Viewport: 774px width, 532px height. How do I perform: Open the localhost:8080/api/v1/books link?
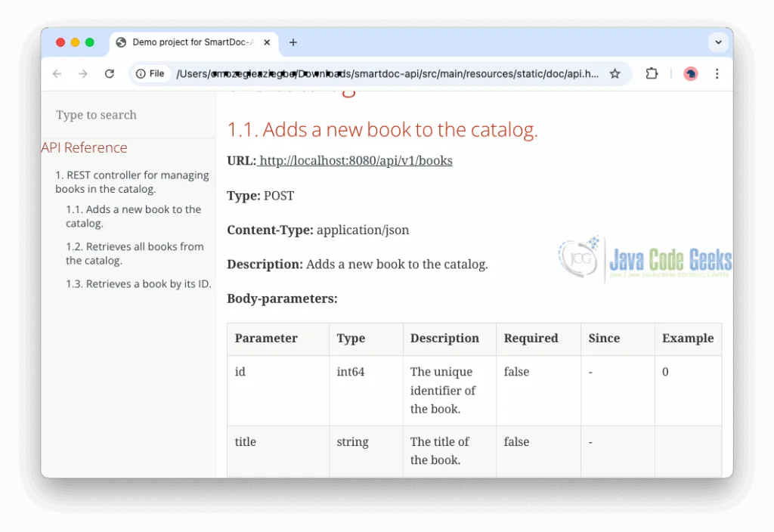355,161
